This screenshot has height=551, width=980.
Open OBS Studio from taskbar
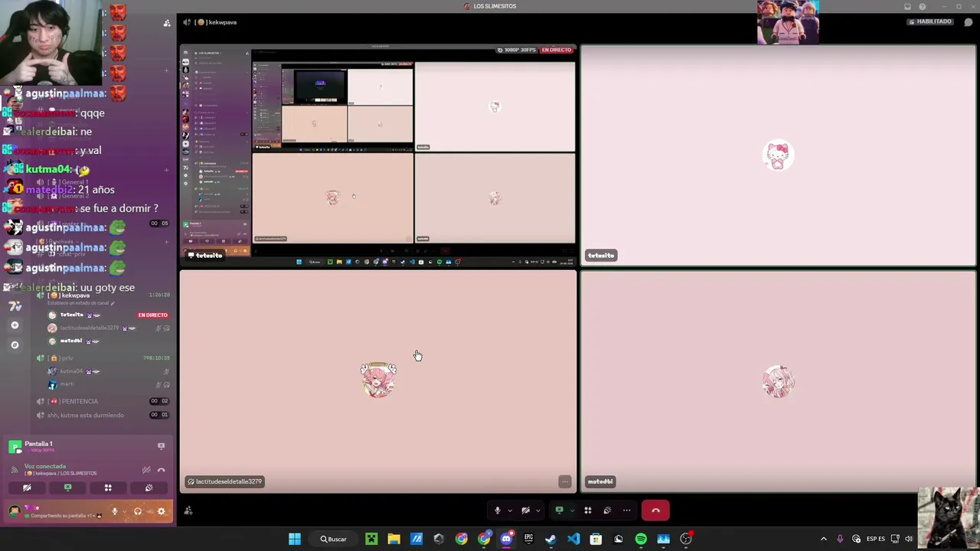click(x=686, y=539)
